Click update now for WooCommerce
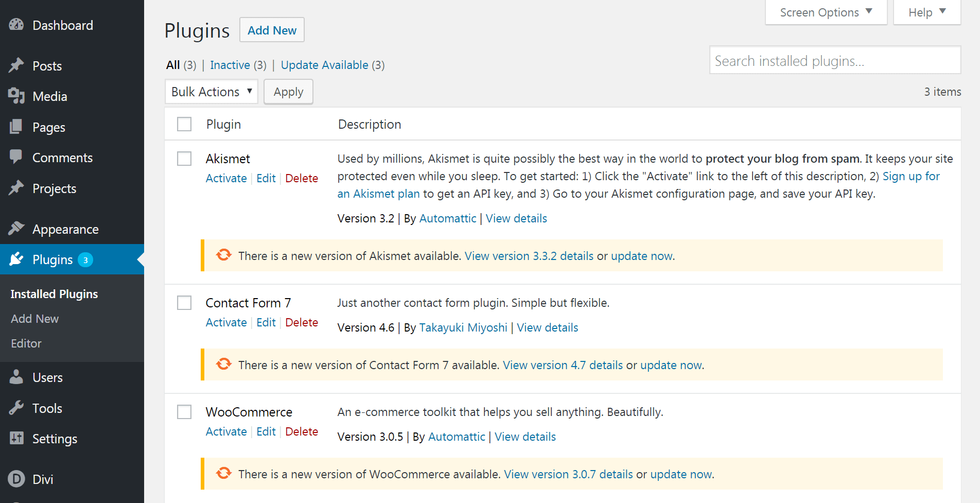 (x=681, y=474)
